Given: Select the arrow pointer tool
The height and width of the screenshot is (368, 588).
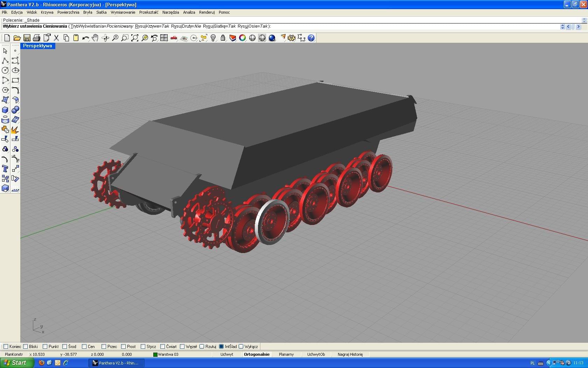Looking at the screenshot, I should [x=5, y=51].
